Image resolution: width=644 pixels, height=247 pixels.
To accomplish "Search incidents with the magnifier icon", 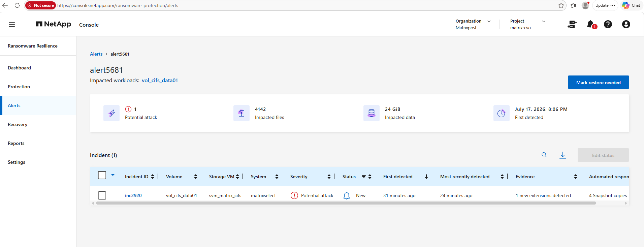I will tap(544, 155).
